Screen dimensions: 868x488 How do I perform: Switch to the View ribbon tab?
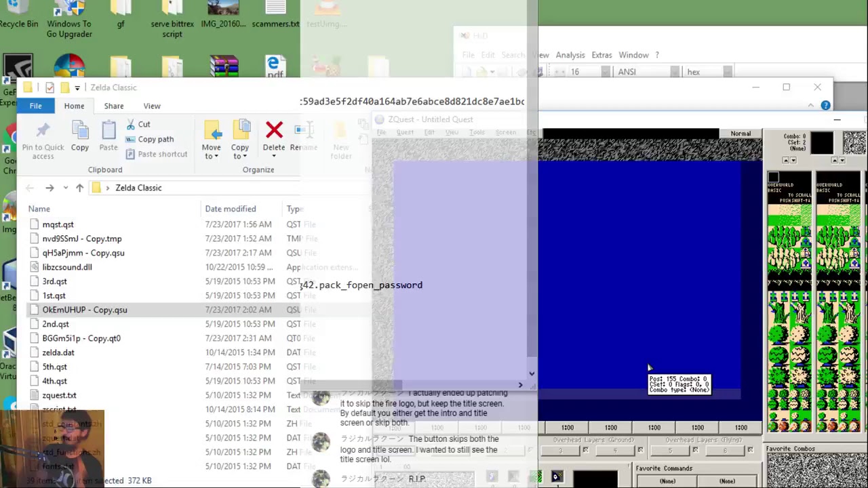pyautogui.click(x=152, y=106)
